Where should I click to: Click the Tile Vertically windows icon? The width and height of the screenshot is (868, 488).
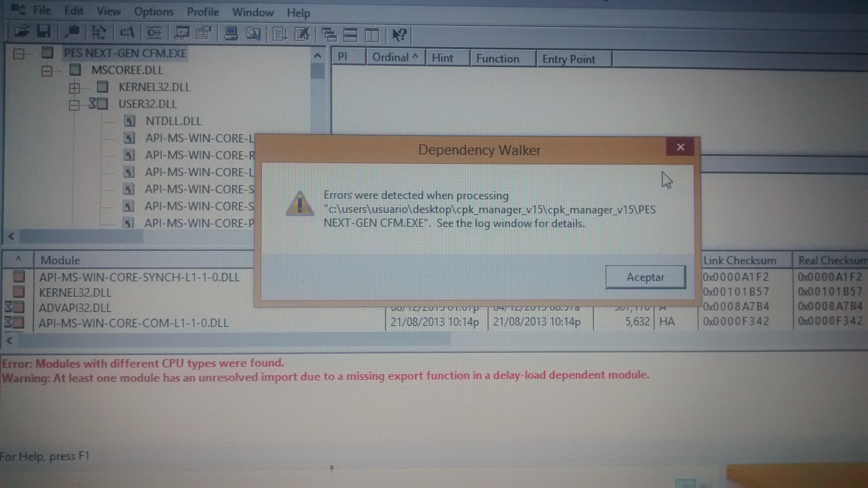(372, 35)
